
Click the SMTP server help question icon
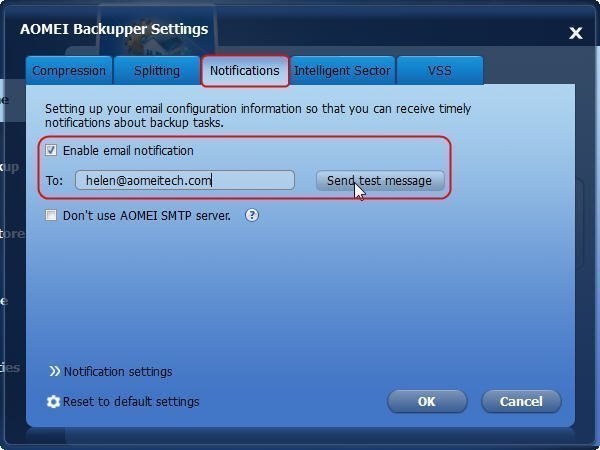coord(252,215)
